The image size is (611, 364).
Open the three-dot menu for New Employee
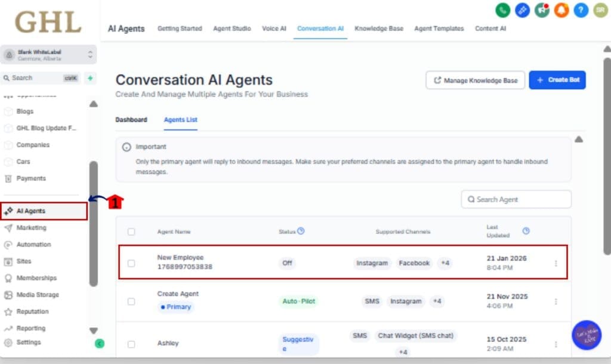[556, 263]
